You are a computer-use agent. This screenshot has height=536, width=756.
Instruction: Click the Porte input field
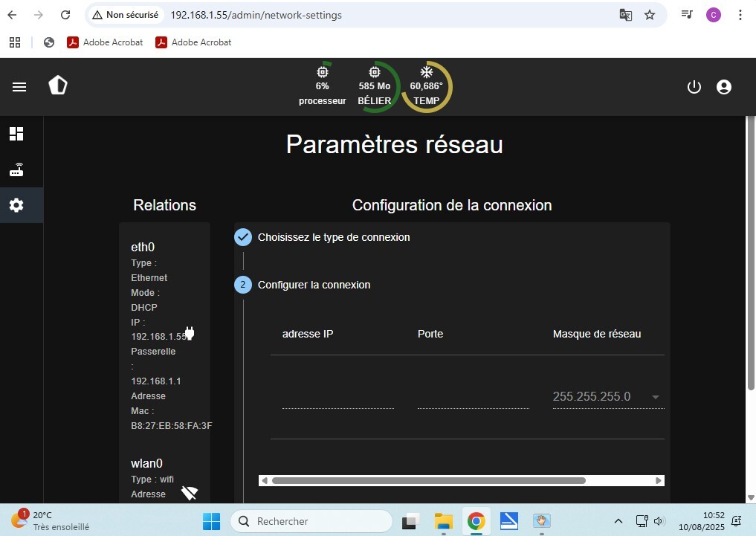coord(473,398)
